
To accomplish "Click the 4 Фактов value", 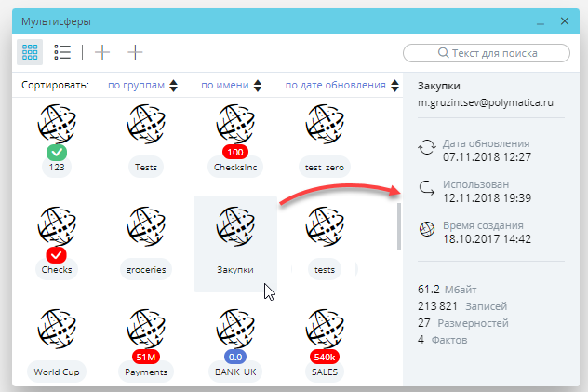I will [443, 340].
